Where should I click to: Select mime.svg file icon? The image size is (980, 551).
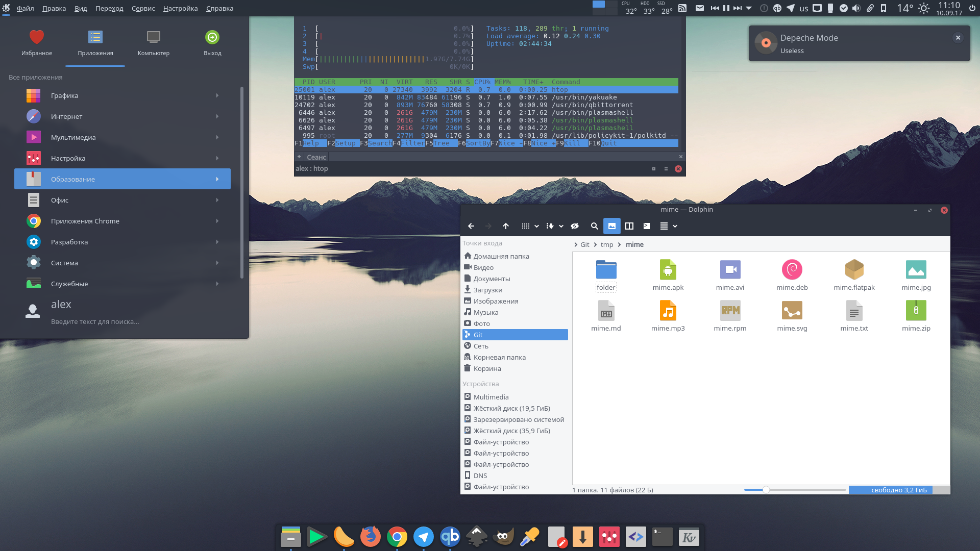tap(792, 310)
